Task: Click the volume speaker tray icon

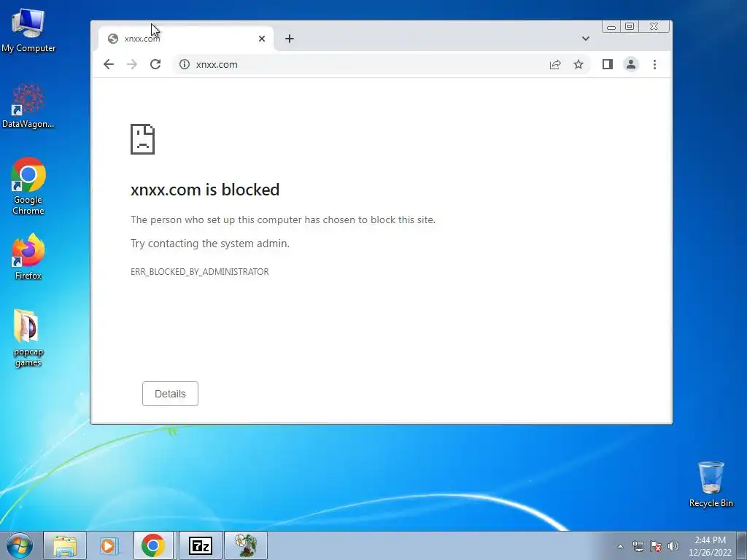Action: (x=673, y=546)
